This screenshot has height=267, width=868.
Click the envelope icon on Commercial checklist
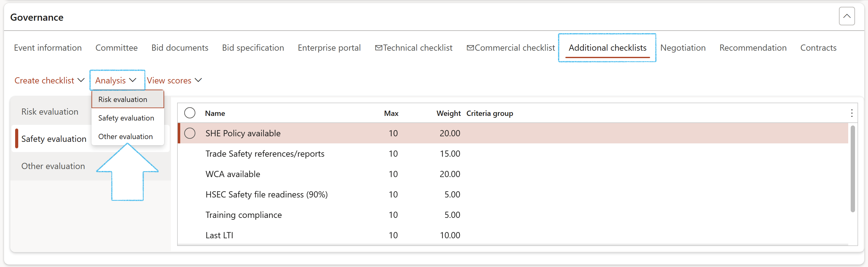click(470, 48)
